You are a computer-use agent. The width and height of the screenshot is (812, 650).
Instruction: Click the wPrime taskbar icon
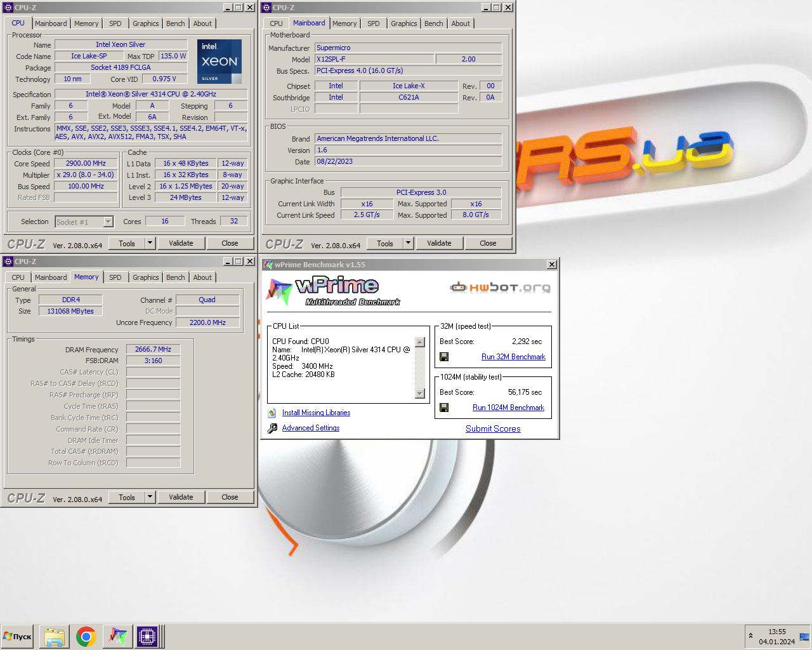pyautogui.click(x=117, y=637)
